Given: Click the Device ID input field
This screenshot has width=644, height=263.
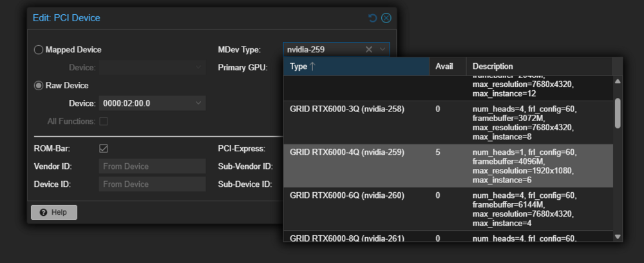Looking at the screenshot, I should tap(153, 184).
